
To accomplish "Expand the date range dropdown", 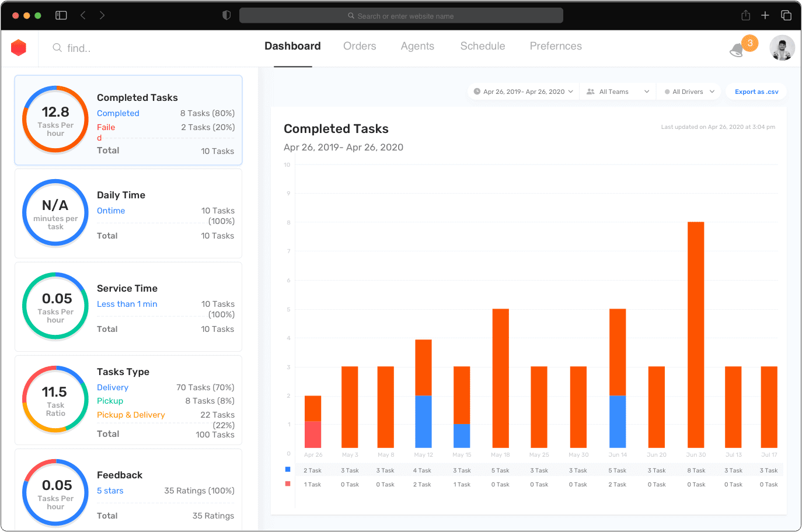I will pos(523,92).
